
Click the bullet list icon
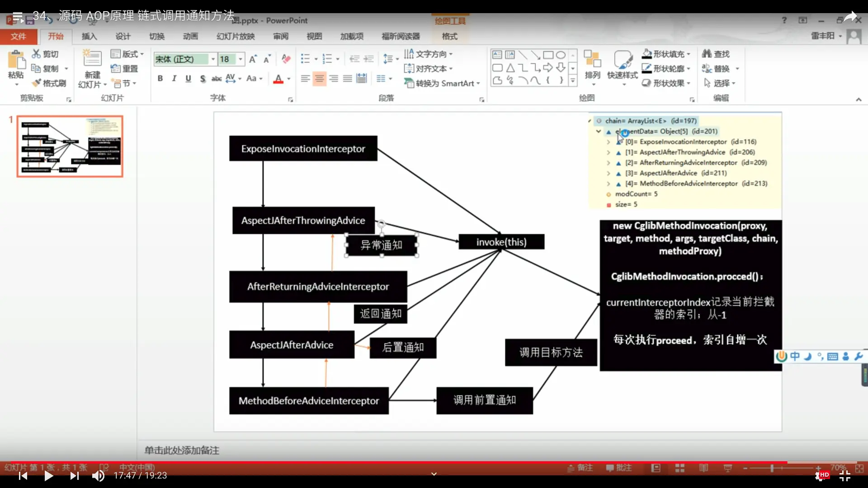click(306, 59)
